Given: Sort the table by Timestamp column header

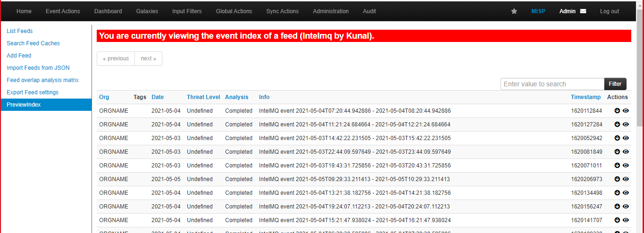Looking at the screenshot, I should pos(585,97).
